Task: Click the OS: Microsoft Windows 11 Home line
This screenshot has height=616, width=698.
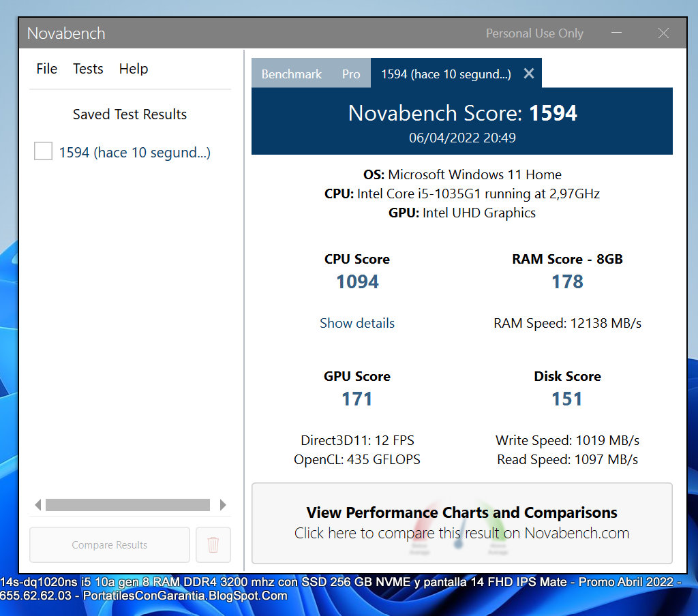Action: tap(462, 174)
